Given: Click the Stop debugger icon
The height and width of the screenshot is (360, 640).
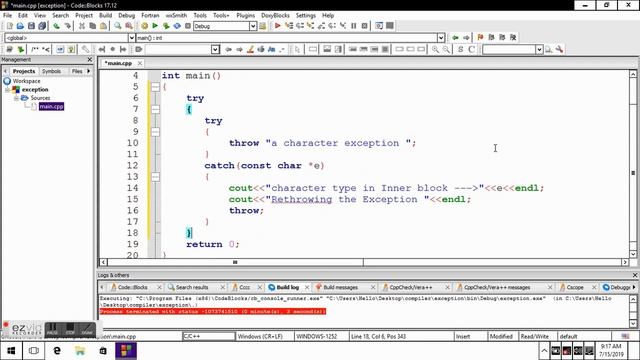Looking at the screenshot, I should pos(364,26).
